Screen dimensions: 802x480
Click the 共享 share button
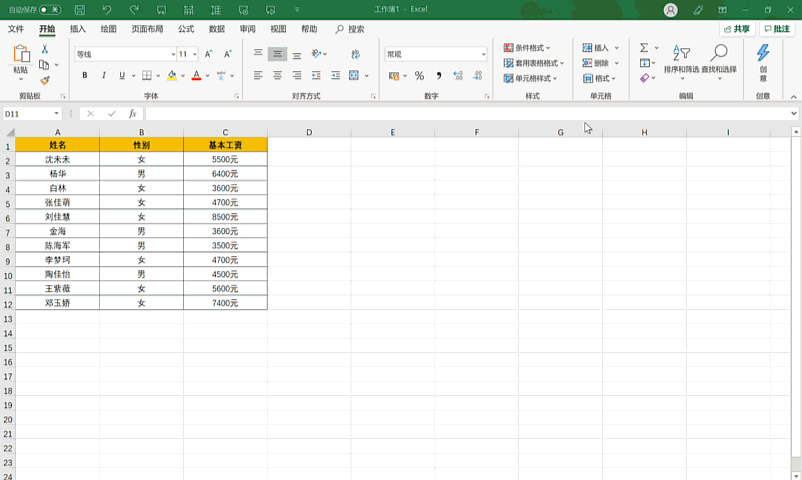[737, 29]
